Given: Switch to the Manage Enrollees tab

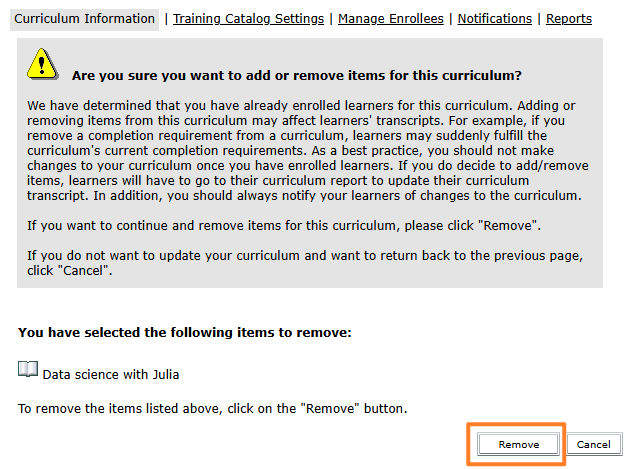Looking at the screenshot, I should coord(393,19).
